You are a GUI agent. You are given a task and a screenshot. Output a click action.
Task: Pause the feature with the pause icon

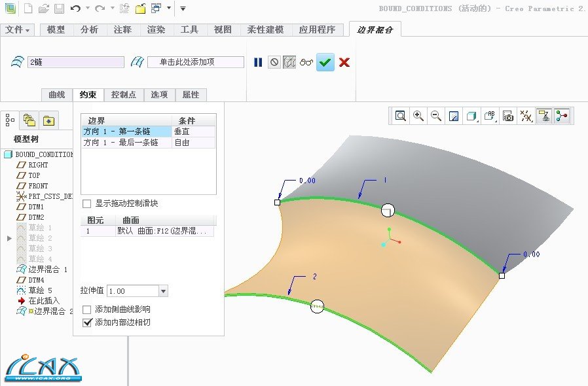(x=258, y=62)
